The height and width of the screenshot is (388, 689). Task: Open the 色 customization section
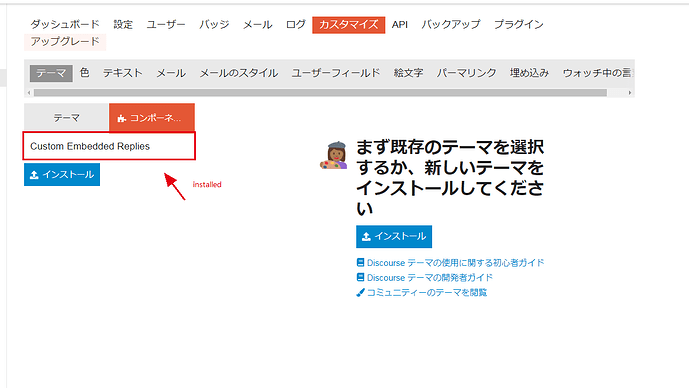pos(84,73)
